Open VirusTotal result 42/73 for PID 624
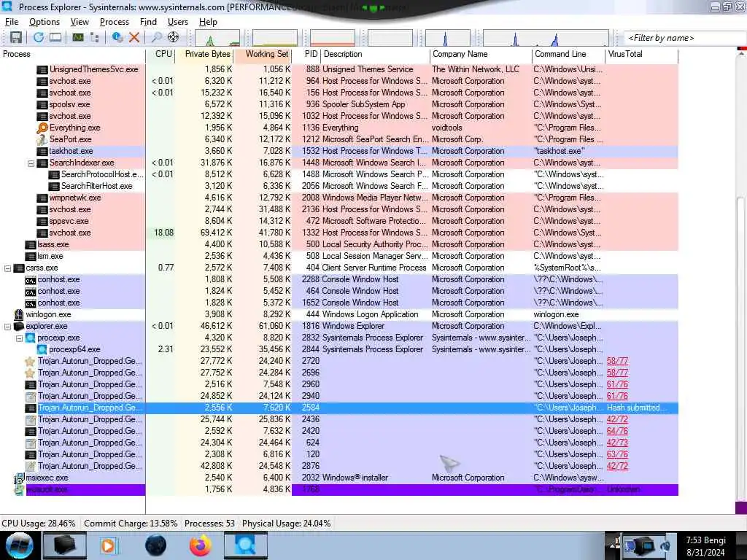Screen dimensions: 747x560 pyautogui.click(x=617, y=443)
